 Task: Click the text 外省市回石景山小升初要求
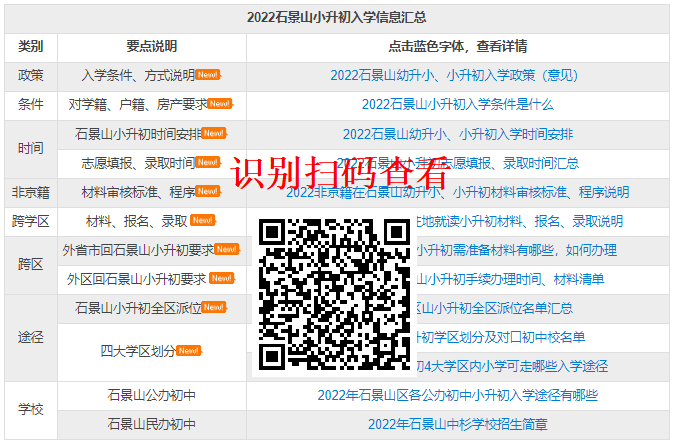[138, 250]
